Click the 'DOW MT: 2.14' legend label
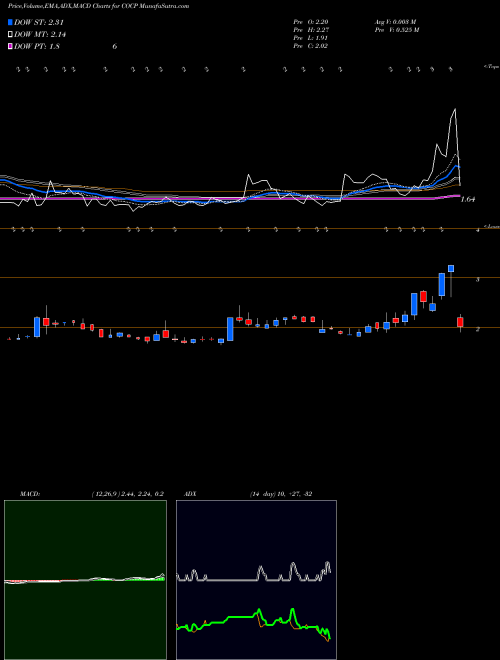Viewport: 500px width, 660px height. tap(40, 35)
